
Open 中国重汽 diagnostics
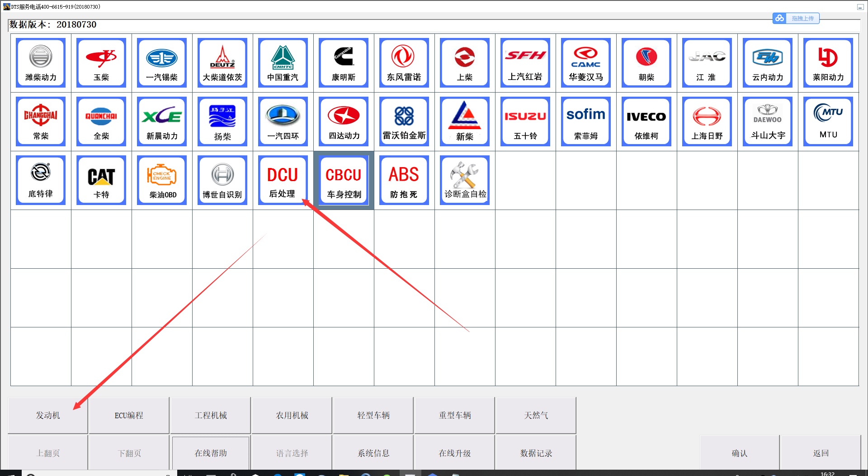pyautogui.click(x=283, y=63)
